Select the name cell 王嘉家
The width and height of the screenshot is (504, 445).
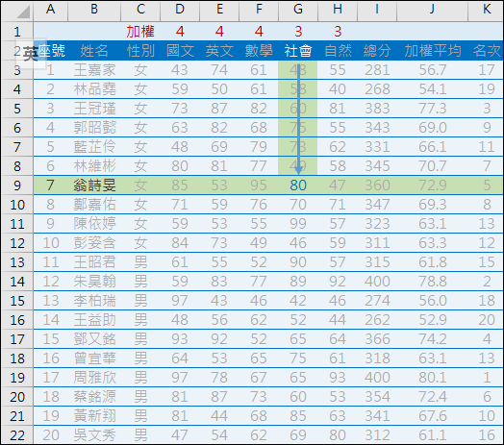(x=94, y=70)
